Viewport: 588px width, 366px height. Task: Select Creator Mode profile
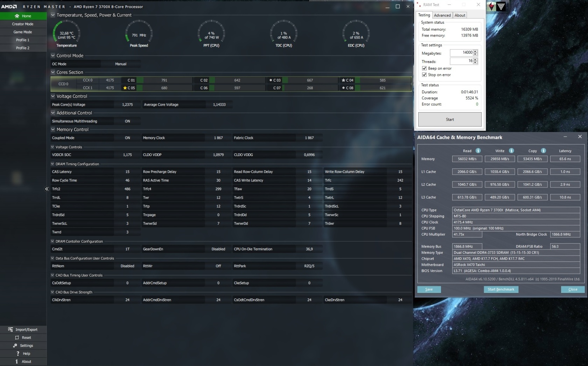pyautogui.click(x=23, y=24)
